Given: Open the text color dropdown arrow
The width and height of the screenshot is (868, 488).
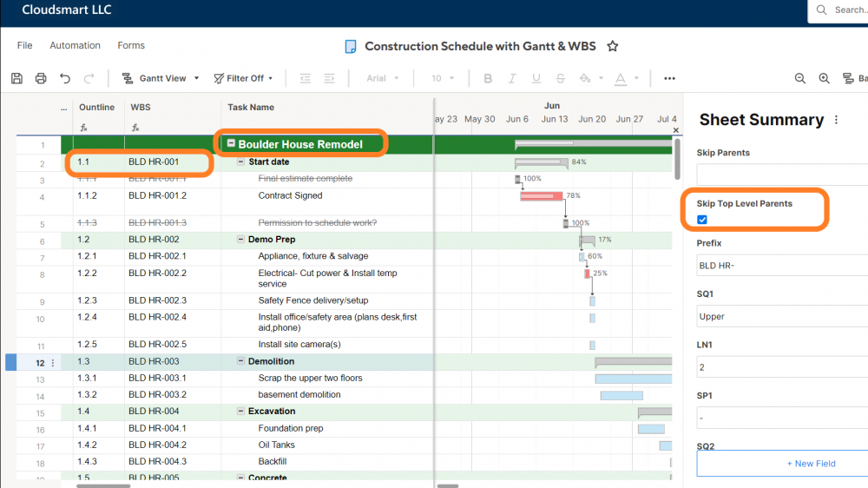Looking at the screenshot, I should pos(636,78).
